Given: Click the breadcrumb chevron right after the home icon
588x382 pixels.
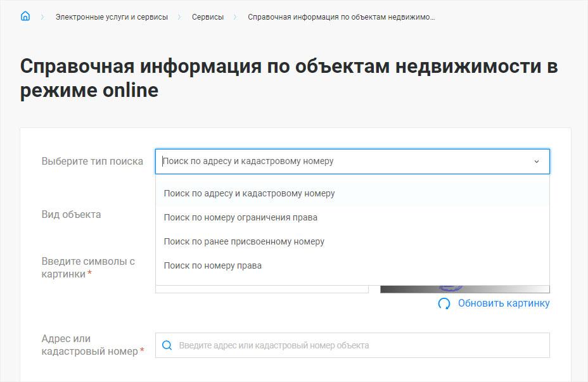Looking at the screenshot, I should click(42, 17).
